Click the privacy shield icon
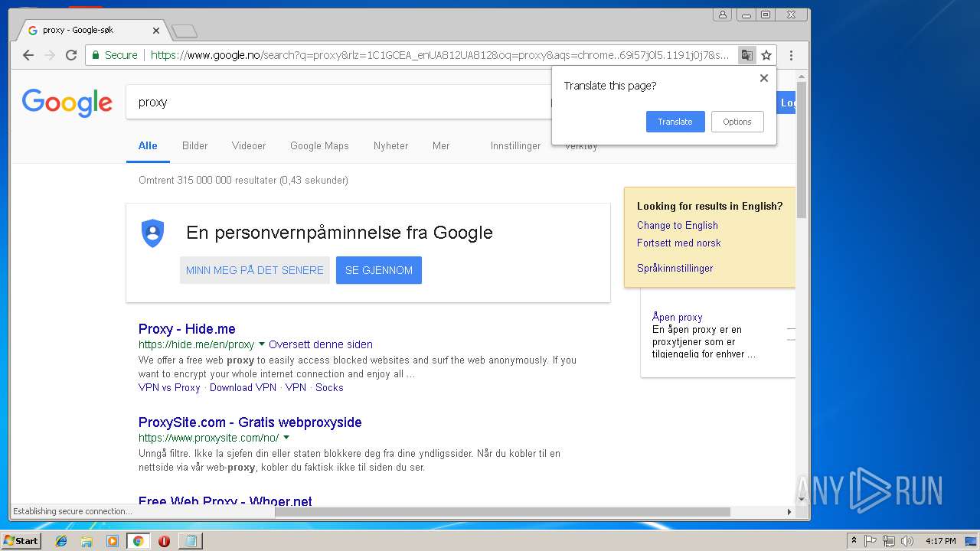980x551 pixels. [153, 233]
